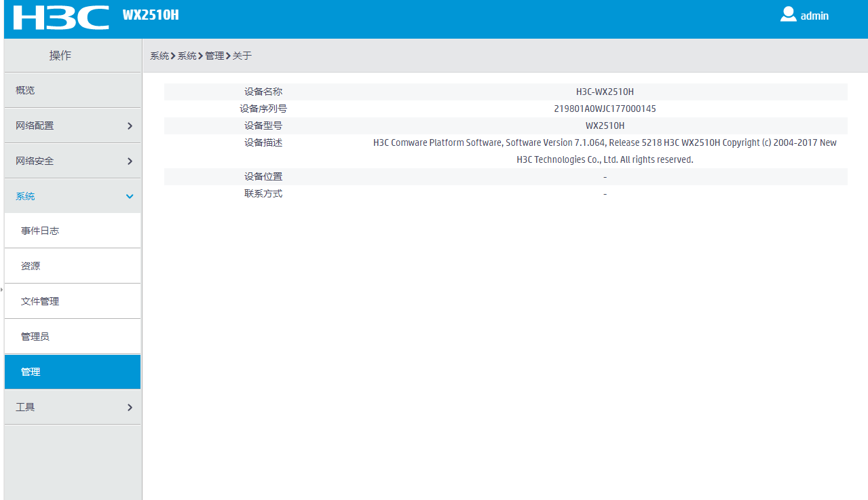Viewport: 868px width, 500px height.
Task: Open the 事件日志 submenu item
Action: tap(73, 231)
